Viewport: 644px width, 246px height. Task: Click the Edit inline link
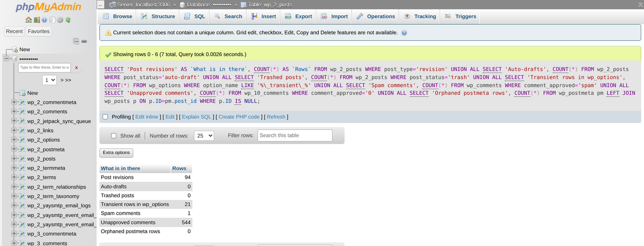point(147,117)
